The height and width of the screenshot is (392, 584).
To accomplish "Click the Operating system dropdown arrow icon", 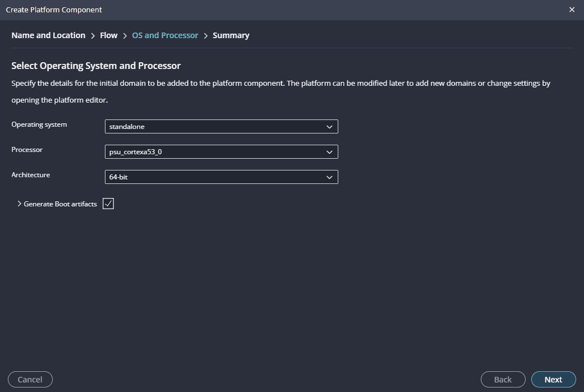I will 329,127.
